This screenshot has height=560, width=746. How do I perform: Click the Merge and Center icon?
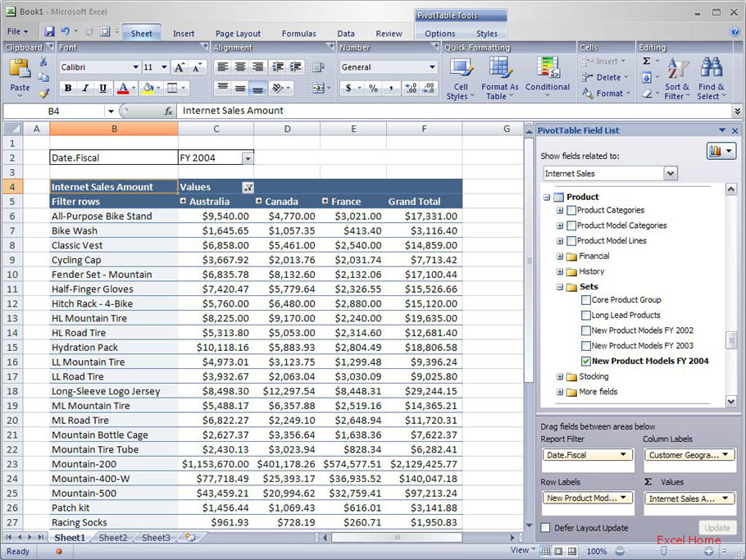(318, 88)
